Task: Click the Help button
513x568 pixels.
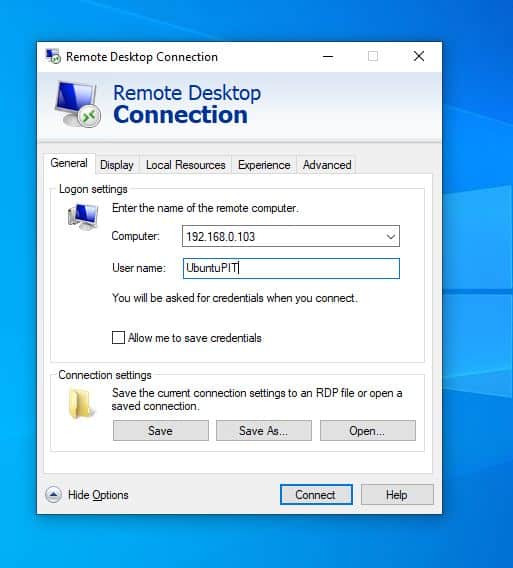Action: pos(397,494)
